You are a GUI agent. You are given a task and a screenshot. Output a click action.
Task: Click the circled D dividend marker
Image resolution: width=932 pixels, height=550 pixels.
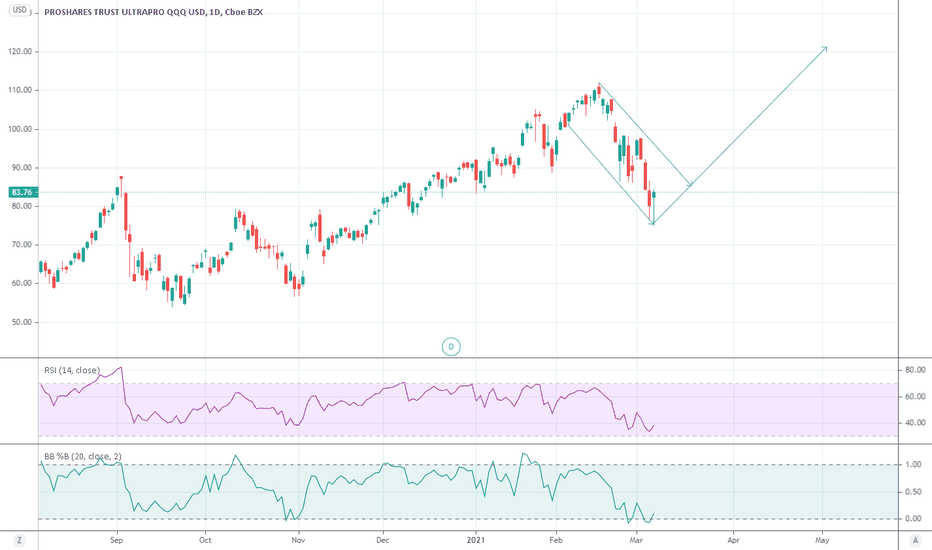[451, 347]
